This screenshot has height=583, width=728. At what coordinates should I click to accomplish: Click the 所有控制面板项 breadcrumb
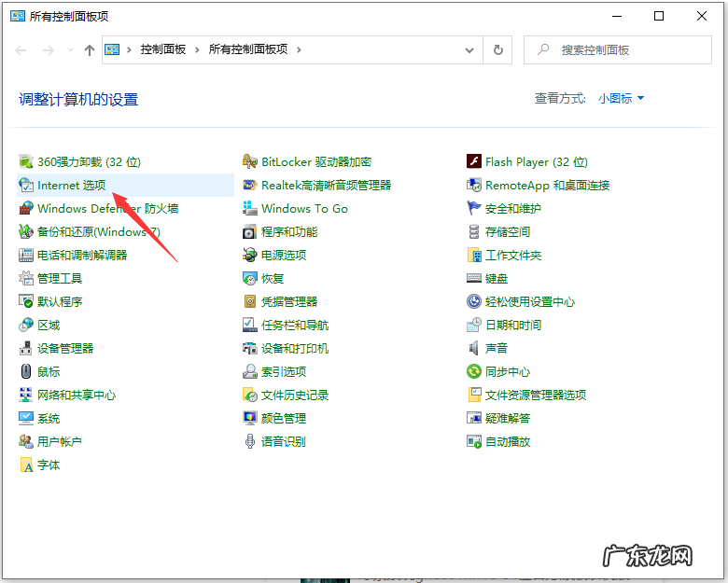point(248,49)
